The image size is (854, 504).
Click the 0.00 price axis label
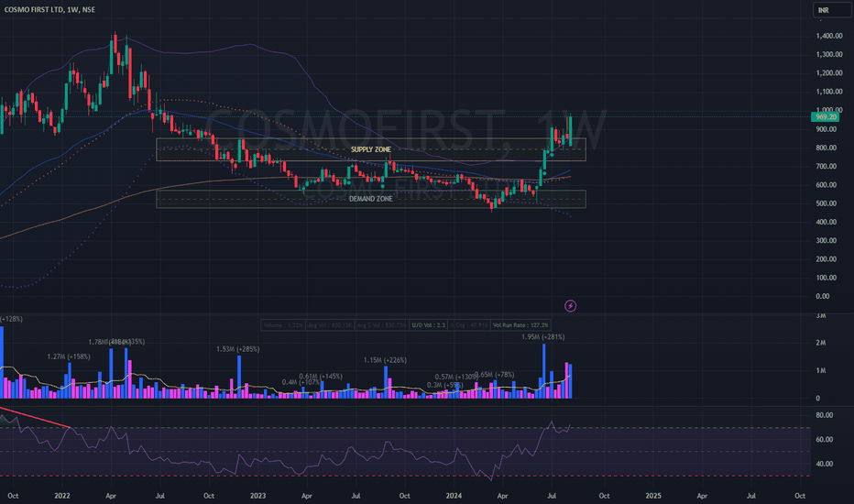coord(823,296)
